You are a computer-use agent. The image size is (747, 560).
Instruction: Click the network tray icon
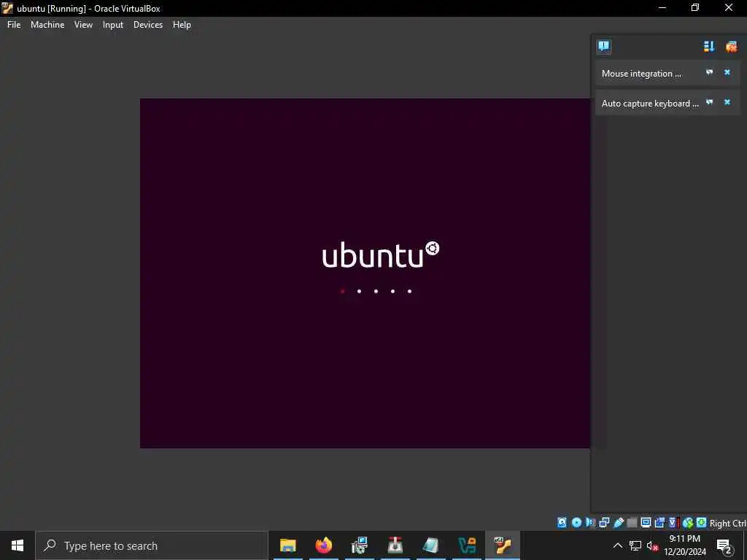635,545
